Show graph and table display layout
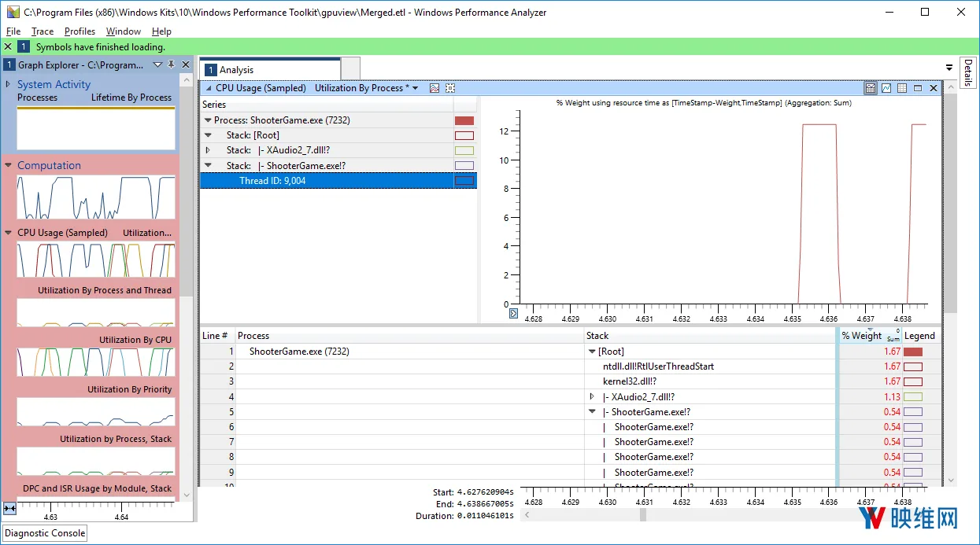 871,88
